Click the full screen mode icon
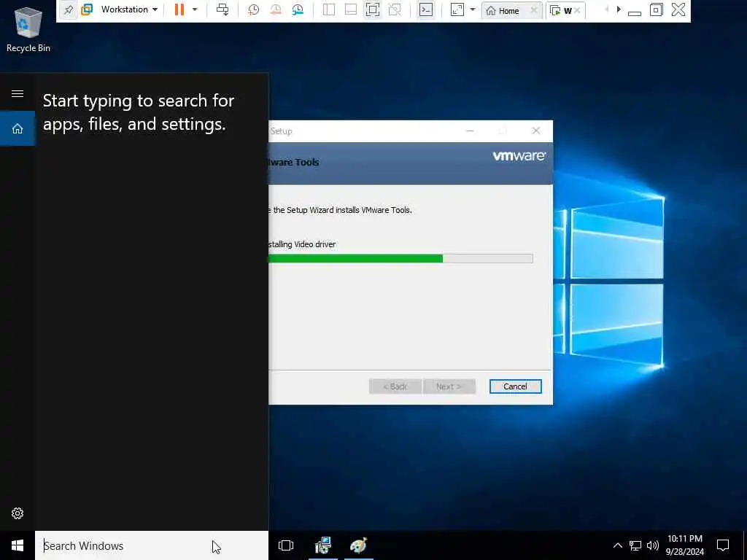This screenshot has width=747, height=560. [x=373, y=9]
